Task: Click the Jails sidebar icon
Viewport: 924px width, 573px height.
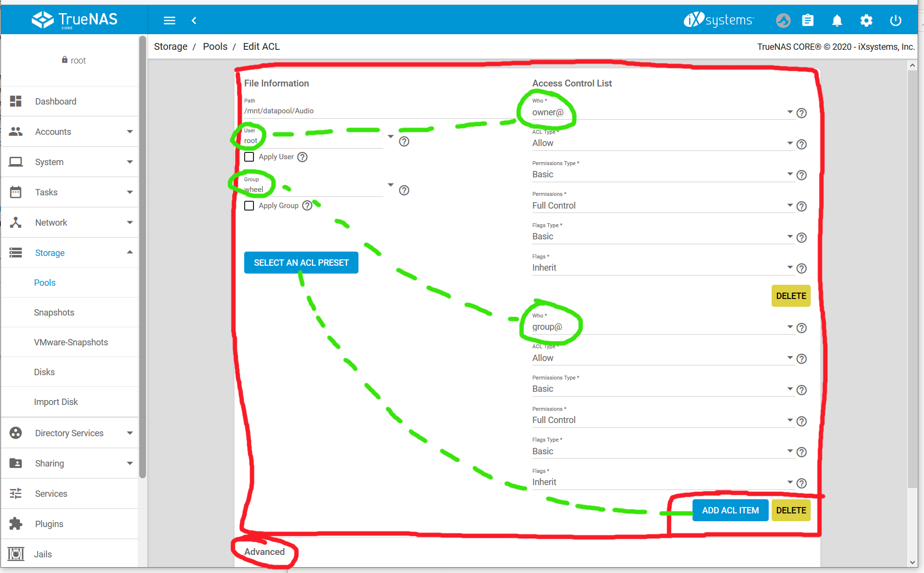Action: pyautogui.click(x=16, y=554)
